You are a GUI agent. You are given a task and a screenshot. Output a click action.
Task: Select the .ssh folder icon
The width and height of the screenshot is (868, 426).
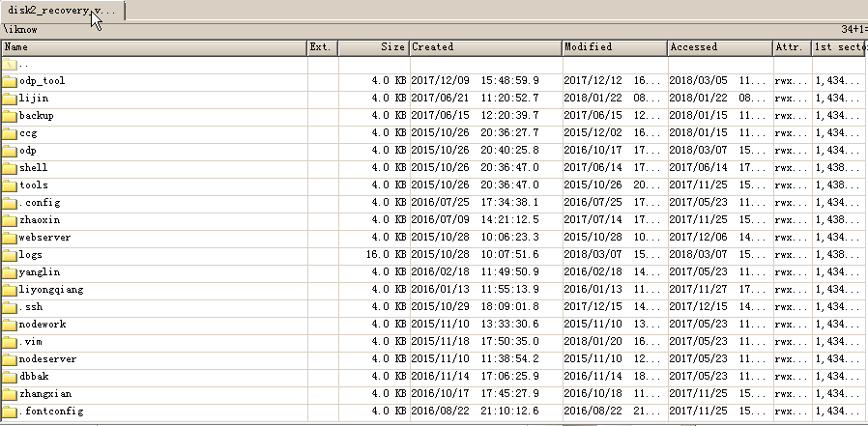click(10, 307)
